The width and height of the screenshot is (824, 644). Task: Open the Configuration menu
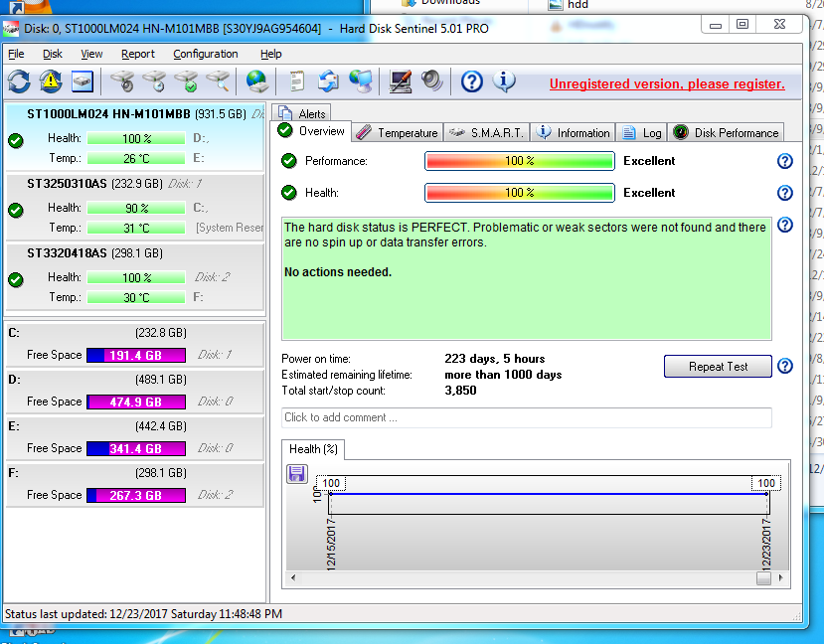click(205, 54)
